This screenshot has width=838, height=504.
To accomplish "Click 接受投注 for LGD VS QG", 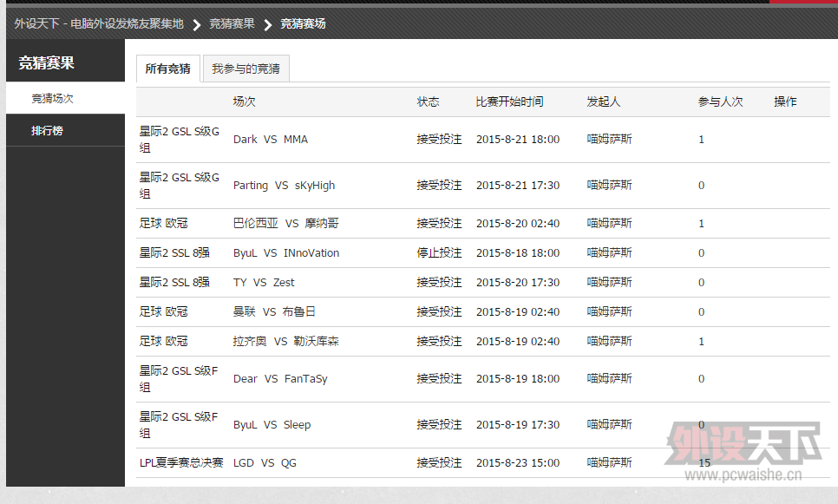I will click(x=439, y=463).
